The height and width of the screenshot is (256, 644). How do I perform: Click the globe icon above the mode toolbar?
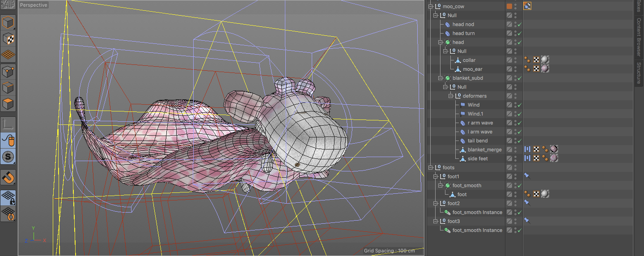pos(8,5)
